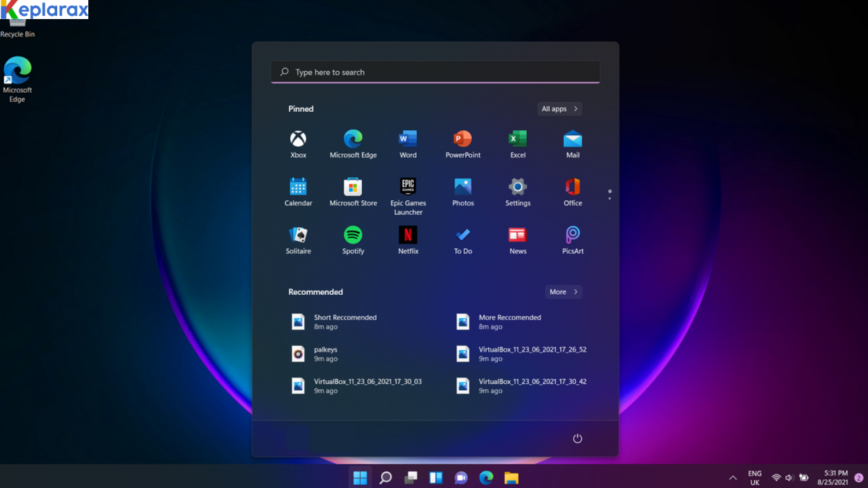Open the Xbox pinned app
Image resolution: width=868 pixels, height=488 pixels.
(298, 144)
